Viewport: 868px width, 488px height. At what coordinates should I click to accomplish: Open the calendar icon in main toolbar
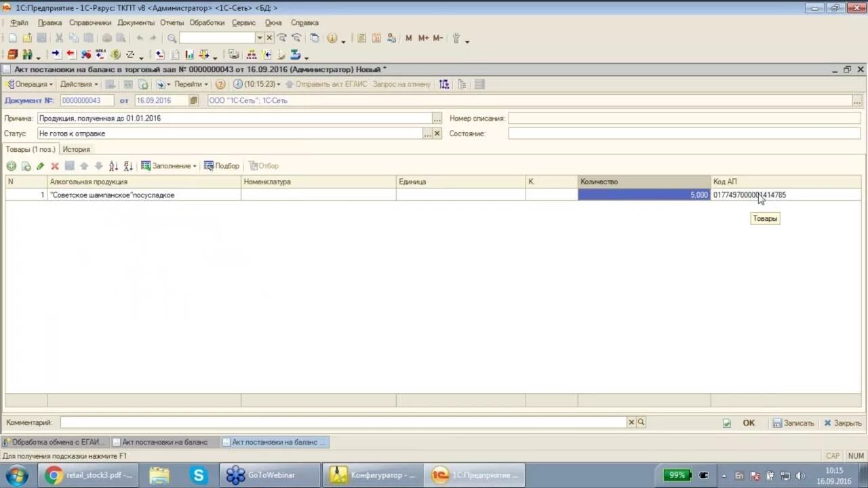[x=376, y=38]
